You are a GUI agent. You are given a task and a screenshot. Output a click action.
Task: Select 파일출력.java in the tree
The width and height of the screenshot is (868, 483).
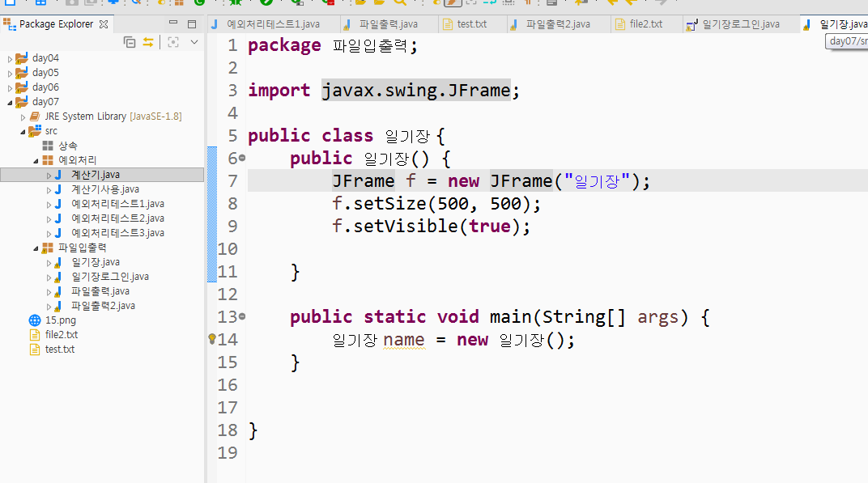coord(100,291)
